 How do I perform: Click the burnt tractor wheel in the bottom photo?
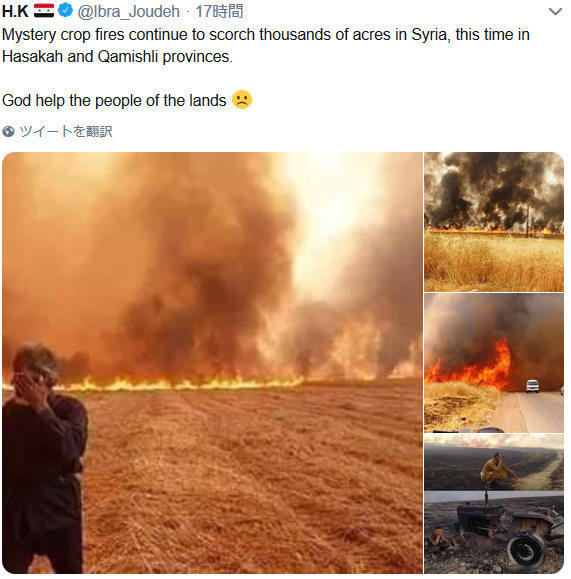pos(527,550)
